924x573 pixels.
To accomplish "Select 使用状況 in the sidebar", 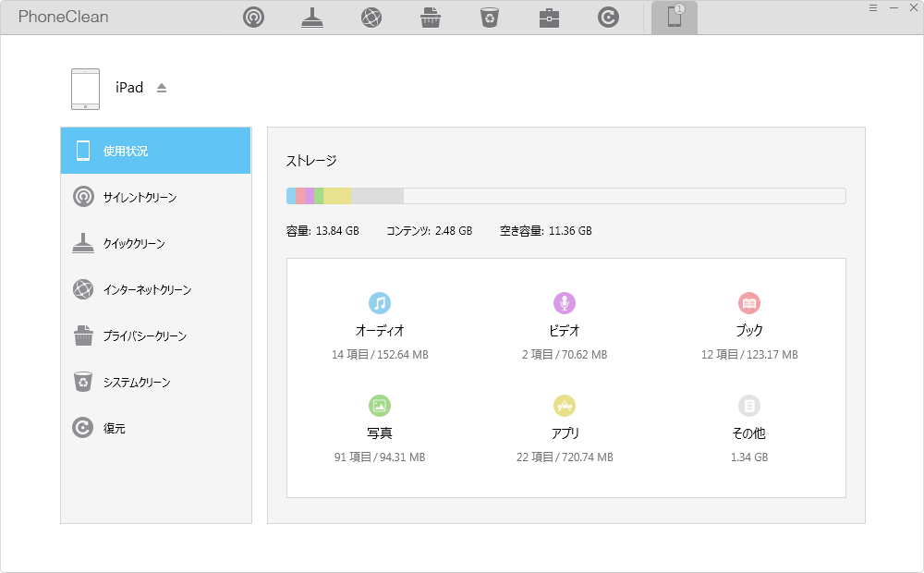I will coord(155,151).
